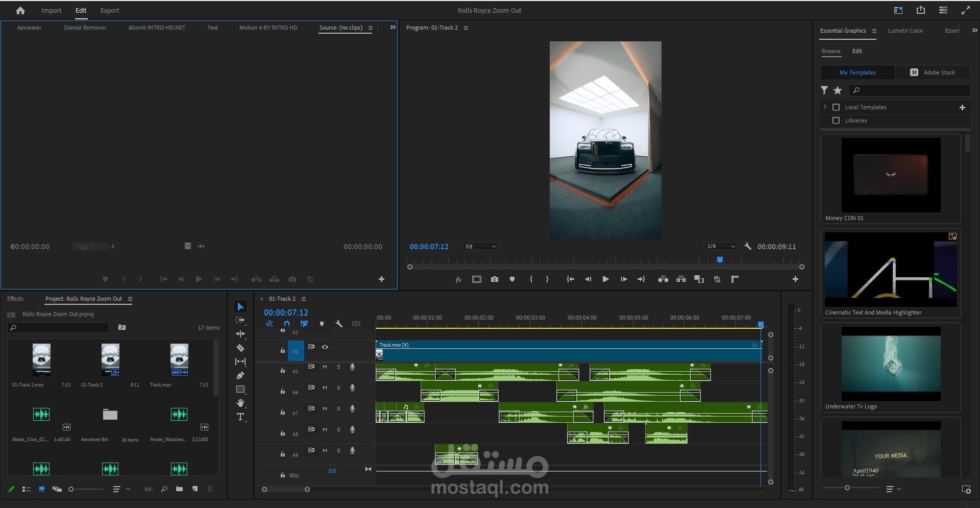Select the Type tool

click(x=240, y=417)
